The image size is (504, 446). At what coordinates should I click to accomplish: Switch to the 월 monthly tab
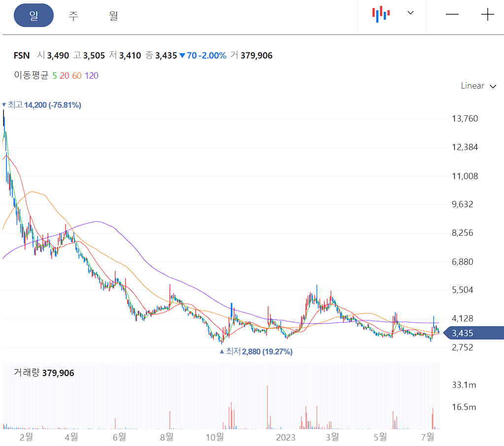pos(112,15)
